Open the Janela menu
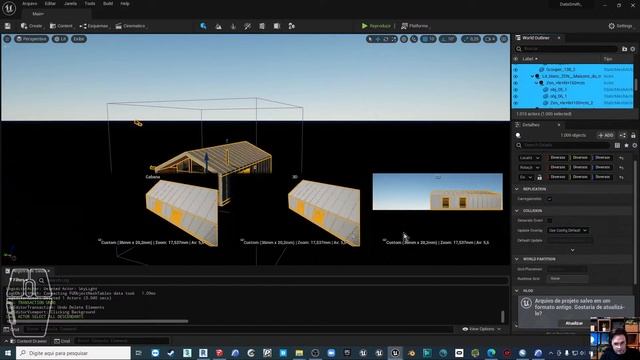This screenshot has width=640, height=360. click(70, 4)
